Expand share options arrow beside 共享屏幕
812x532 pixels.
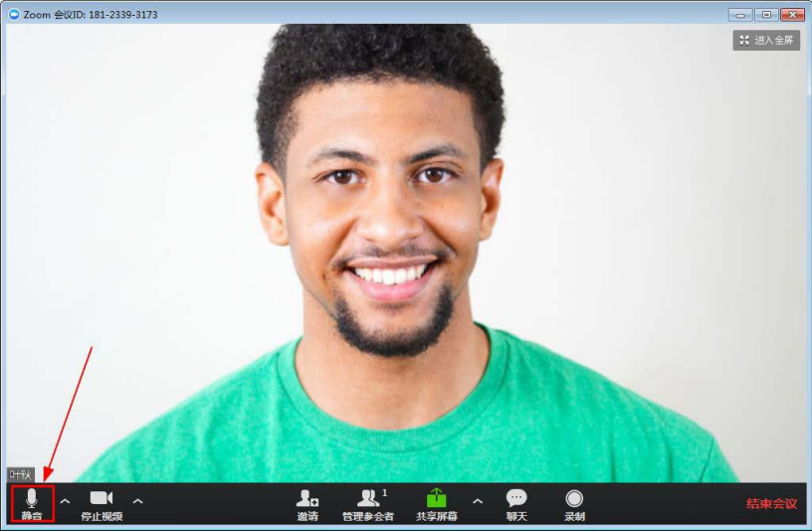tap(478, 501)
